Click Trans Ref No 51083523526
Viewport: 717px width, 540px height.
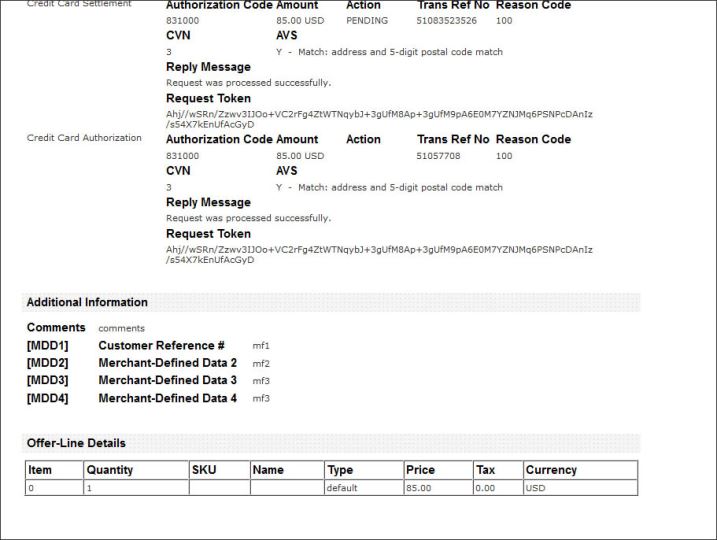(x=446, y=20)
